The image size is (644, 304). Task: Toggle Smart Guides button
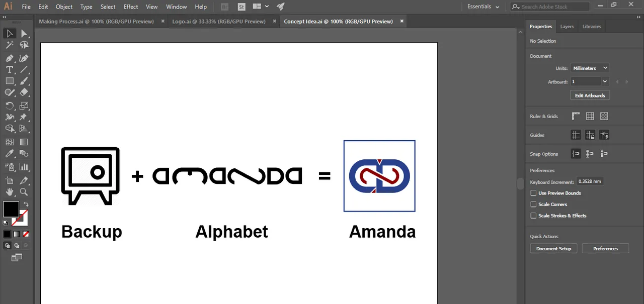(604, 135)
